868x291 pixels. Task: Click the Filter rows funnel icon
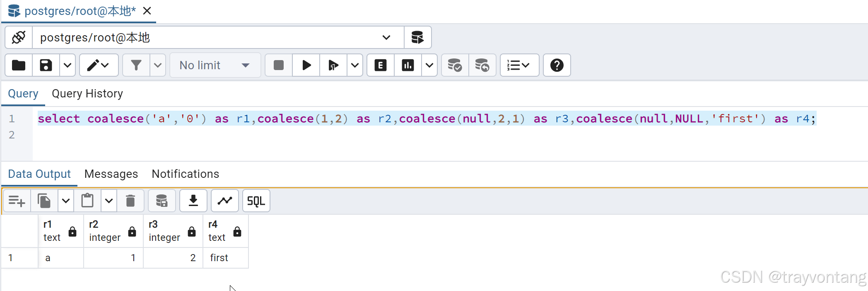(136, 65)
